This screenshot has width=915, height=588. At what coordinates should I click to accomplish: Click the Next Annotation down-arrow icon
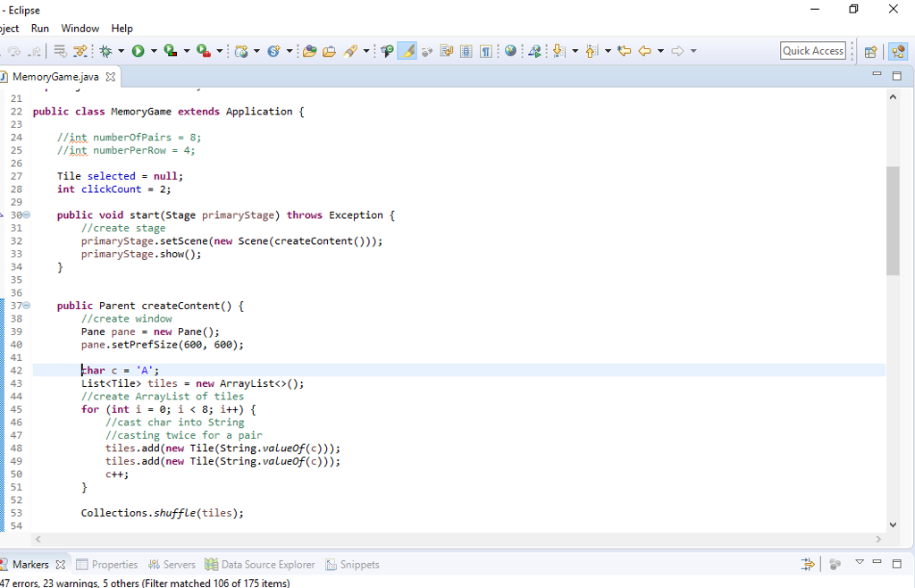(558, 51)
